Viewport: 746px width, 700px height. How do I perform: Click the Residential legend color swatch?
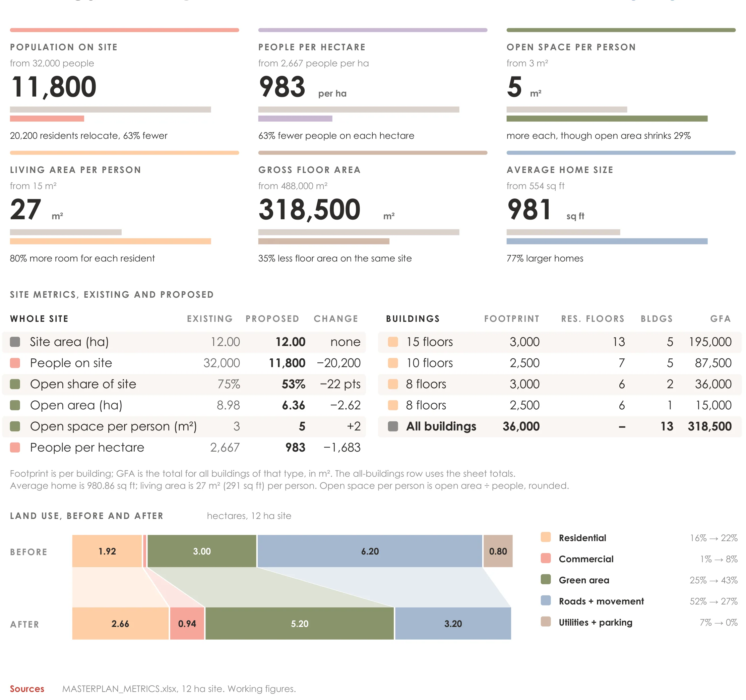point(546,537)
